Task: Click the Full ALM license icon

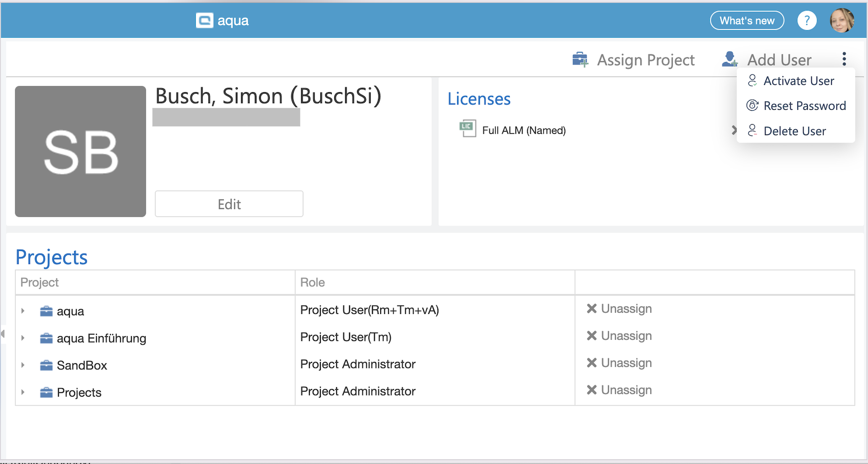Action: pos(467,128)
